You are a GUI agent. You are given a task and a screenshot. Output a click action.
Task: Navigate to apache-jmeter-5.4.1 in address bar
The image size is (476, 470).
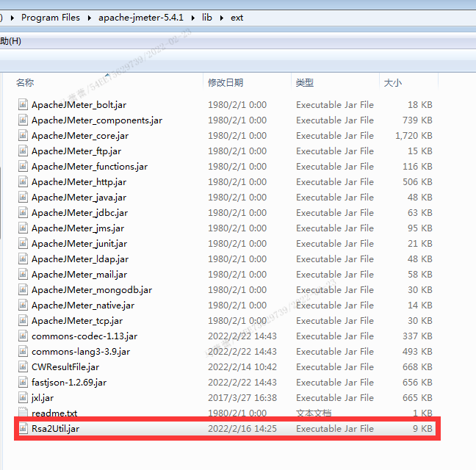click(141, 18)
